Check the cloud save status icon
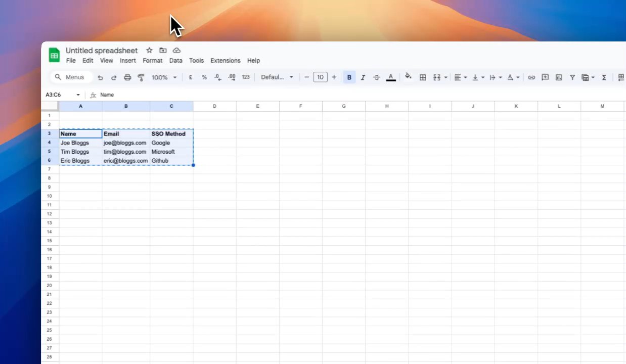This screenshot has height=364, width=626. [176, 51]
